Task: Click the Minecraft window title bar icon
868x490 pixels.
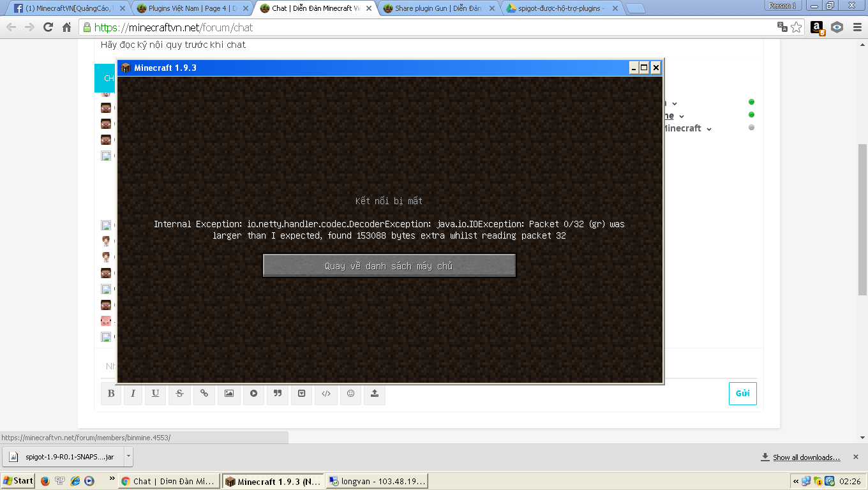Action: pos(126,68)
